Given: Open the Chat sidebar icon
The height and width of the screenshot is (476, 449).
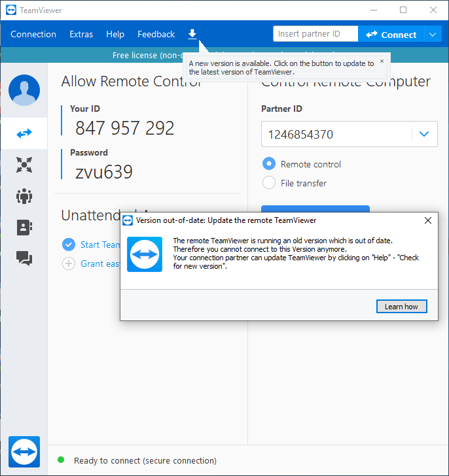Looking at the screenshot, I should [x=24, y=258].
